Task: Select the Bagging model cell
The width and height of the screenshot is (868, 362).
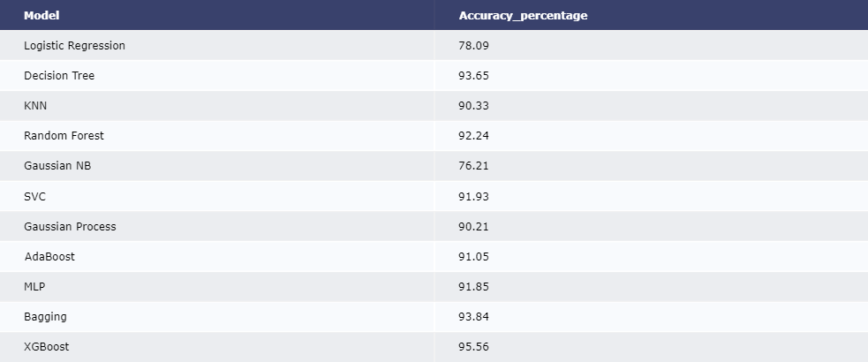Action: tap(45, 317)
